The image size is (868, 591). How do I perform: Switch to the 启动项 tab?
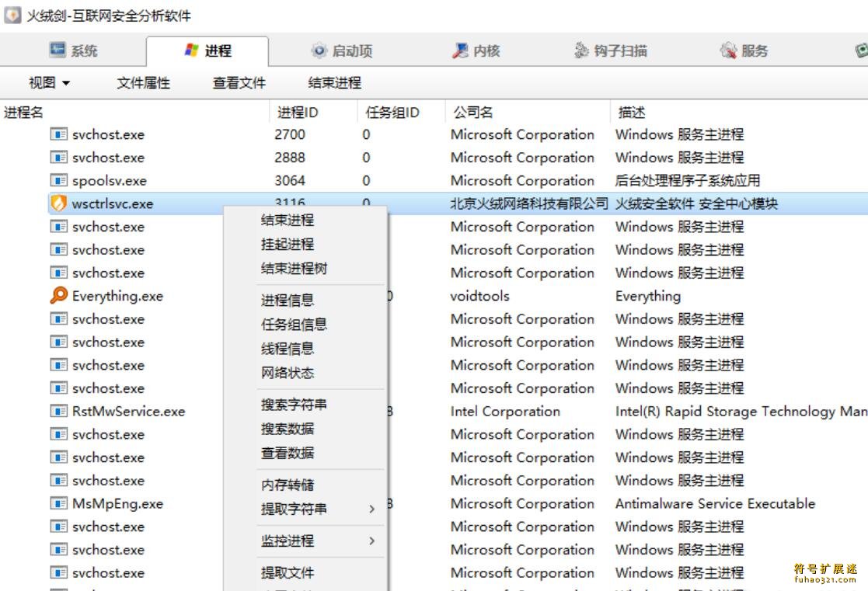[342, 51]
